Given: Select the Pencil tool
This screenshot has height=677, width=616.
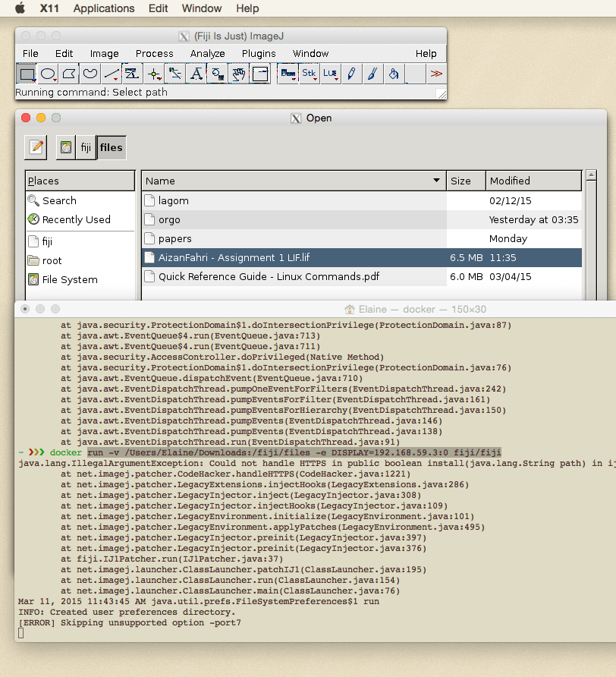Looking at the screenshot, I should click(351, 74).
